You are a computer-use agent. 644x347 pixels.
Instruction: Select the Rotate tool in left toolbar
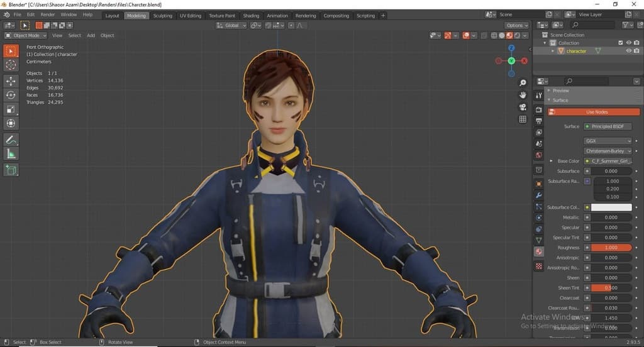click(x=11, y=95)
